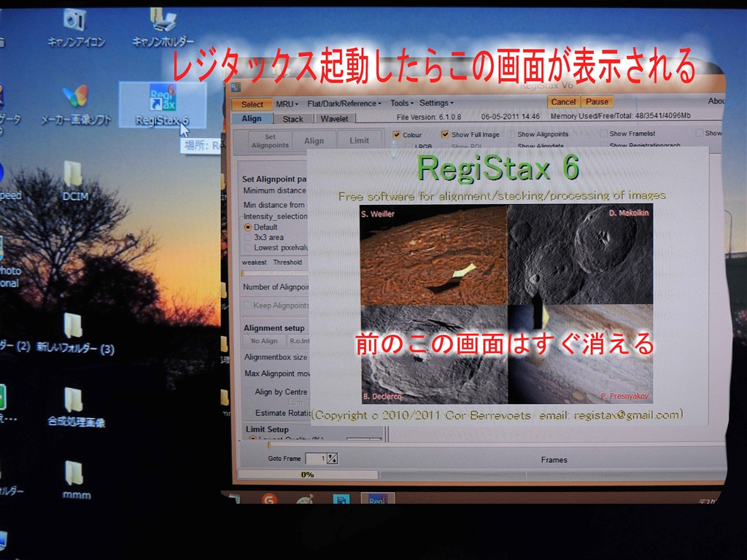The height and width of the screenshot is (560, 747).
Task: Open the DCIM folder on desktop
Action: (x=74, y=181)
